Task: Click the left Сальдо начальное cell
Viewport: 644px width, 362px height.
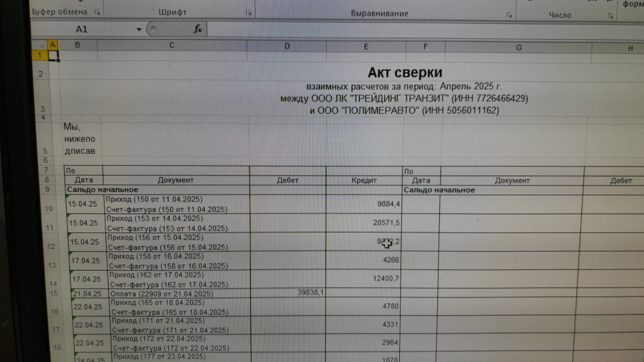Action: pos(103,190)
